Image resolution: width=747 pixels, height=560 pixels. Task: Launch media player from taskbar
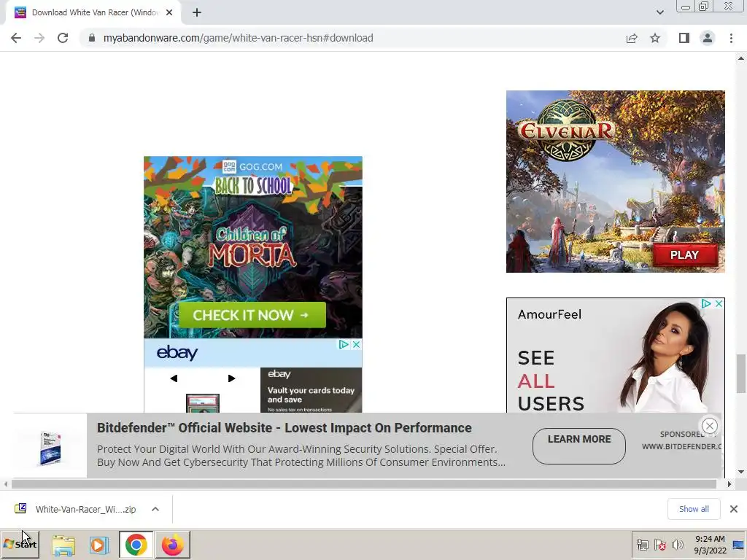pos(99,545)
